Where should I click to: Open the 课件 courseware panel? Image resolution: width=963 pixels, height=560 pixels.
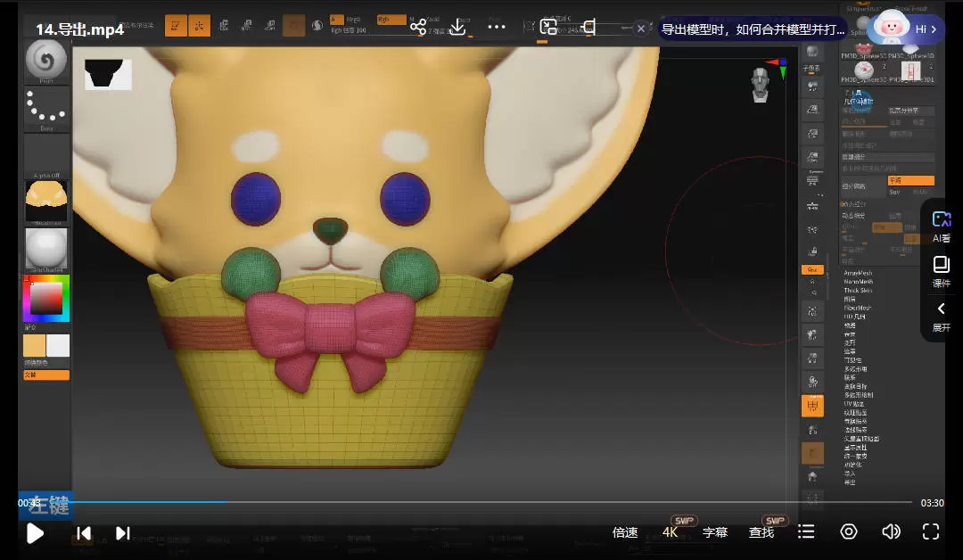941,272
